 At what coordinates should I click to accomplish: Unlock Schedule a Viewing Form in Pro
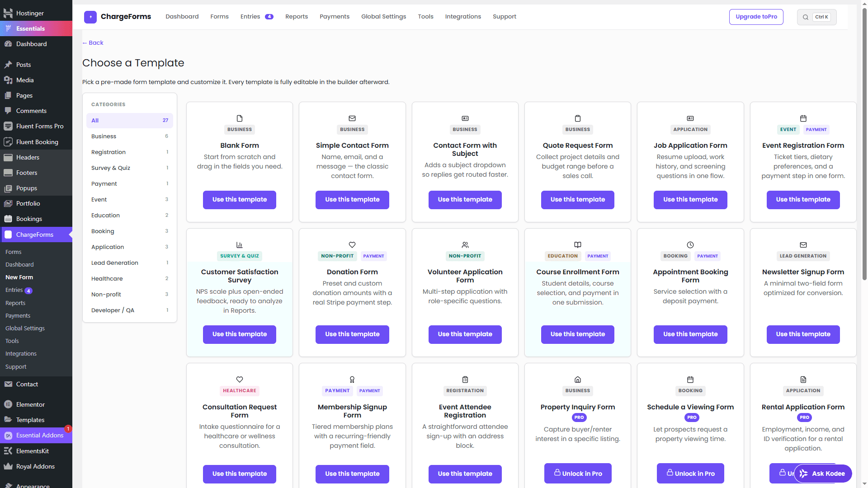pyautogui.click(x=690, y=473)
